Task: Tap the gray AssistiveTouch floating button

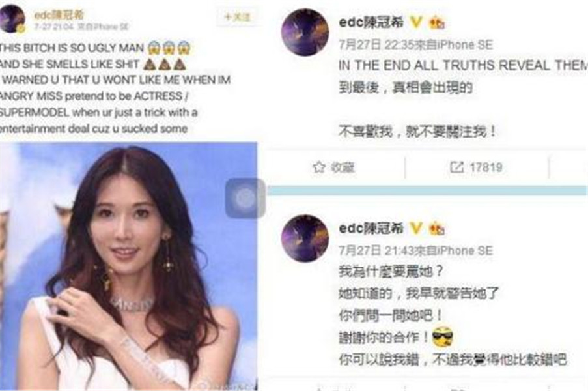Action: (245, 198)
